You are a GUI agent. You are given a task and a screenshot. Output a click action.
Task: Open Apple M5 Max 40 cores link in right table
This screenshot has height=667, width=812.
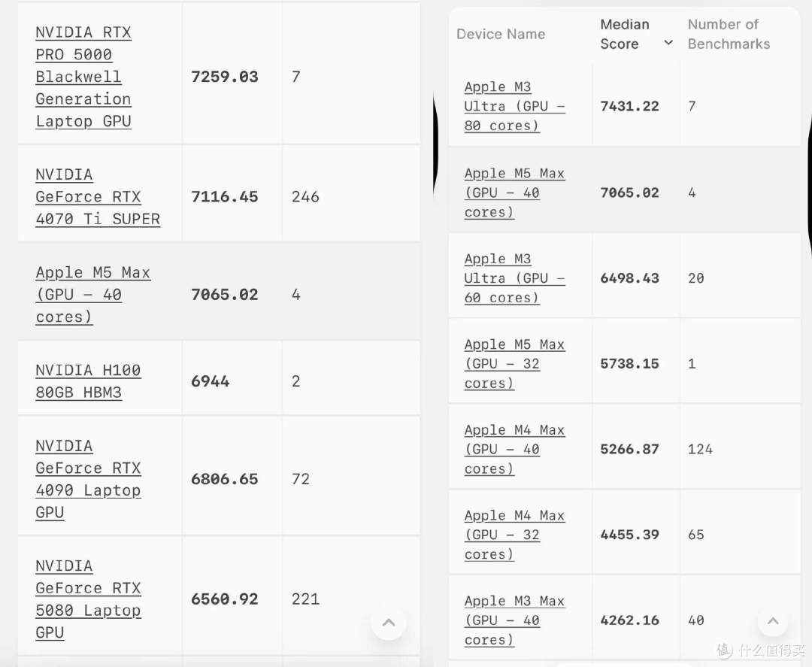pyautogui.click(x=515, y=193)
